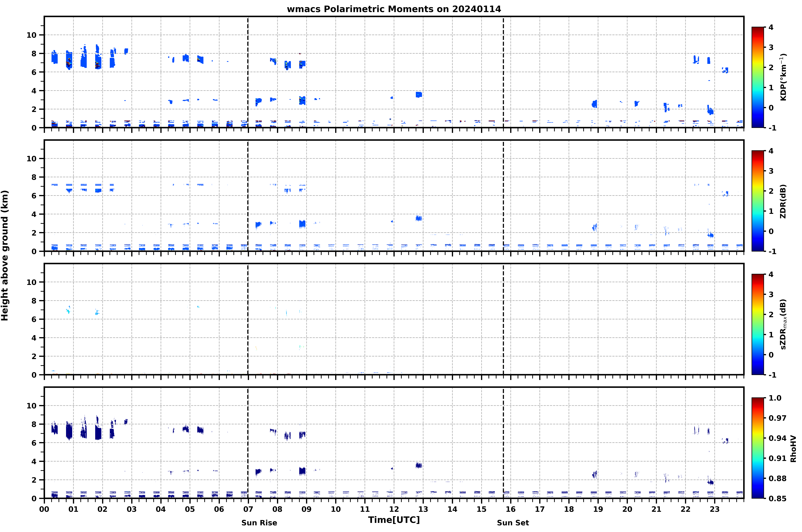802x532 pixels.
Task: Click the plot title 'wmacs Polarimetric Moments on 20240114'
Action: click(394, 9)
